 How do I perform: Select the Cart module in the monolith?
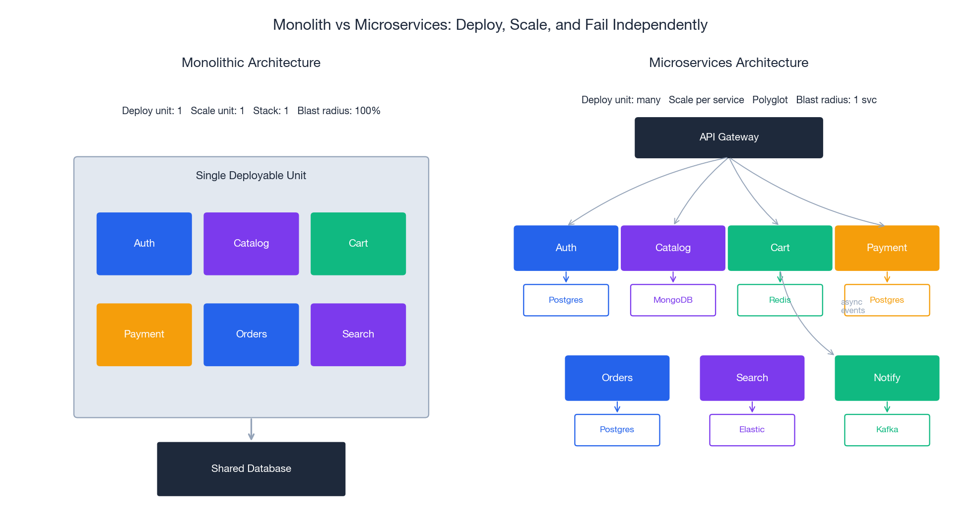[358, 243]
